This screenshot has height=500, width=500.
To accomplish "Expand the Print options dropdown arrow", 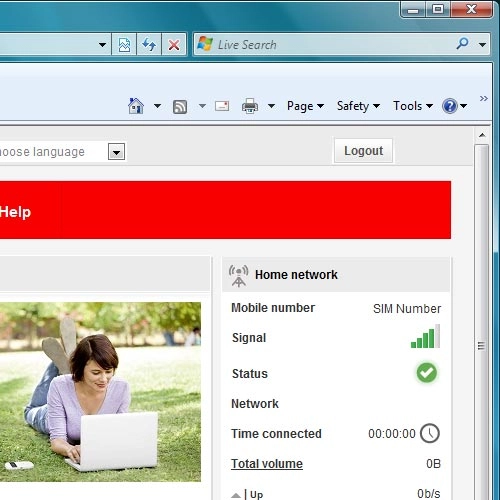I will point(272,106).
